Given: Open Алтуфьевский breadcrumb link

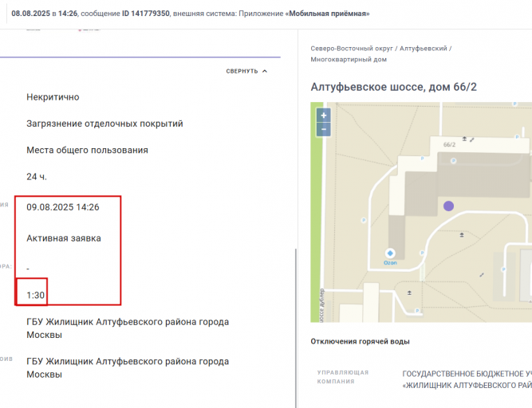Looking at the screenshot, I should (423, 49).
